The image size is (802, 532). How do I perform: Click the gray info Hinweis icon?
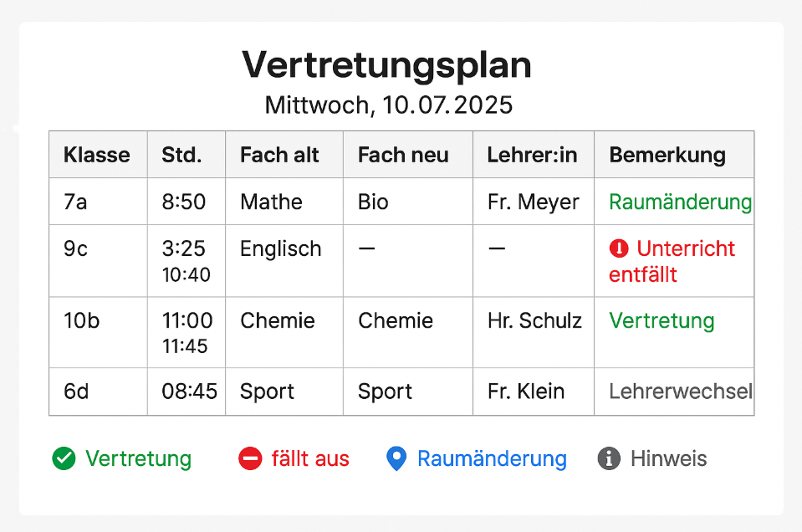[x=609, y=458]
